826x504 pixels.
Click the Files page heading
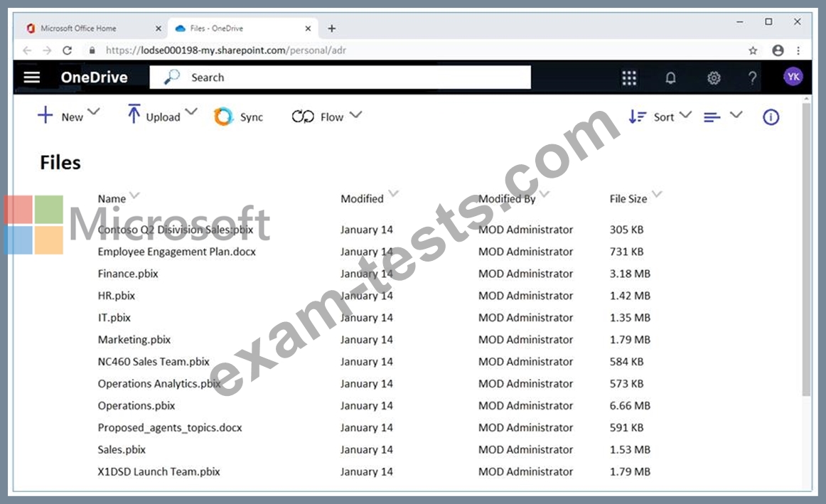click(60, 163)
